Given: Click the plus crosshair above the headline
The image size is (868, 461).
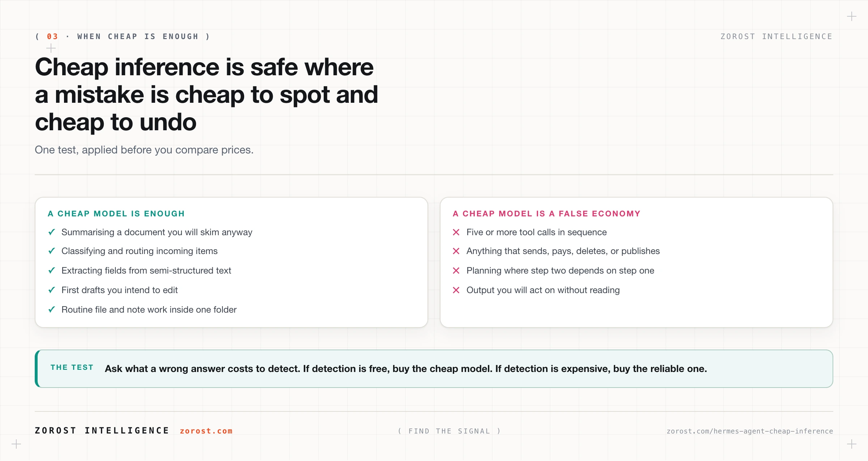Looking at the screenshot, I should [x=51, y=48].
